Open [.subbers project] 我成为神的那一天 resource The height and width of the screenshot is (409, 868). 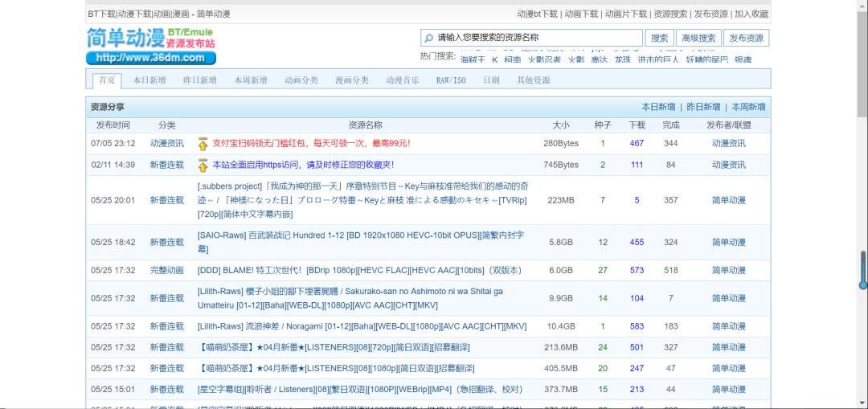[x=362, y=200]
